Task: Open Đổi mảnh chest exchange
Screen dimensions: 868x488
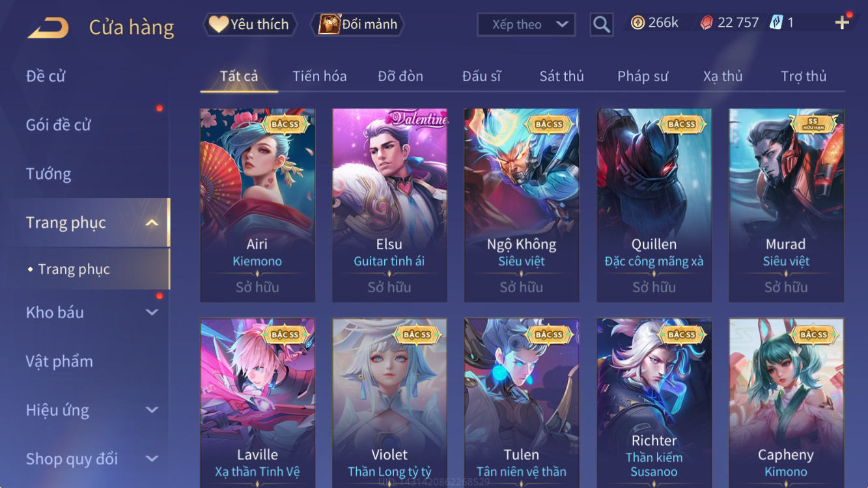Action: 357,25
